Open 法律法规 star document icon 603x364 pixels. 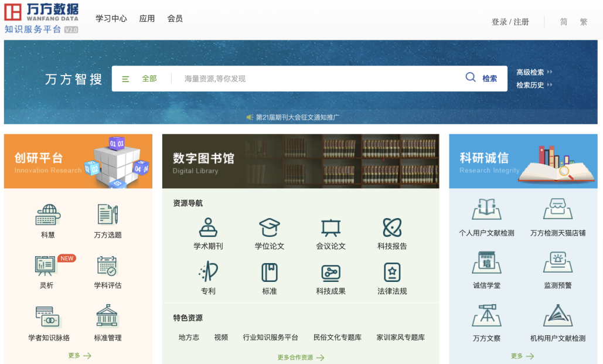[392, 273]
